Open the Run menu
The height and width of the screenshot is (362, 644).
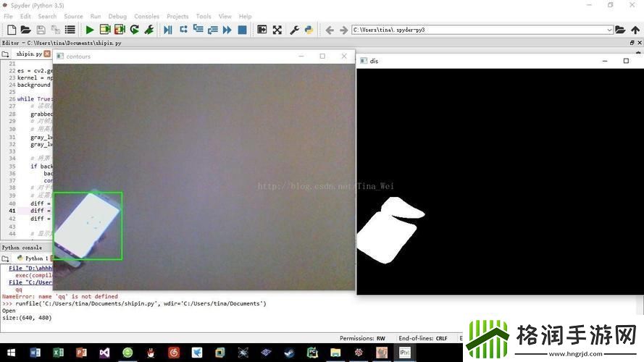click(96, 16)
